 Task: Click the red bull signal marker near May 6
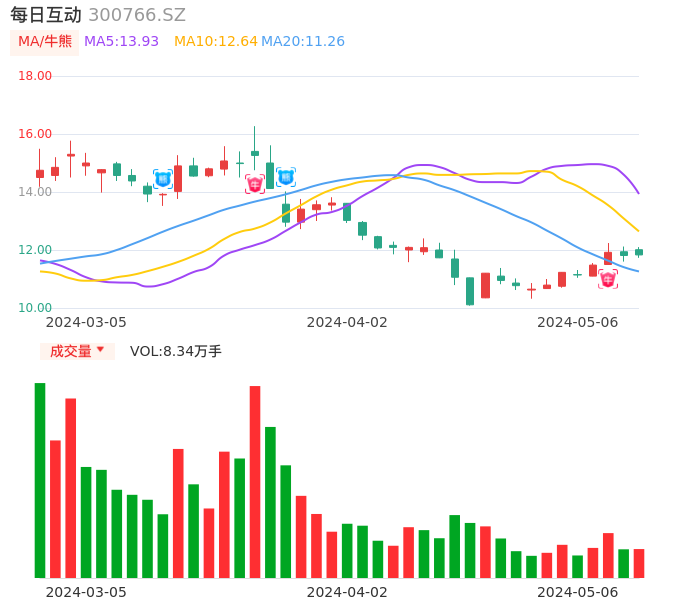click(x=608, y=279)
